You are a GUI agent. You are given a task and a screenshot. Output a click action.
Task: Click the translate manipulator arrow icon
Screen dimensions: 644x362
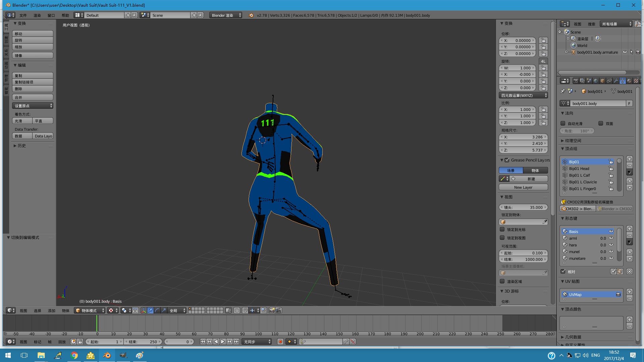[x=150, y=310]
